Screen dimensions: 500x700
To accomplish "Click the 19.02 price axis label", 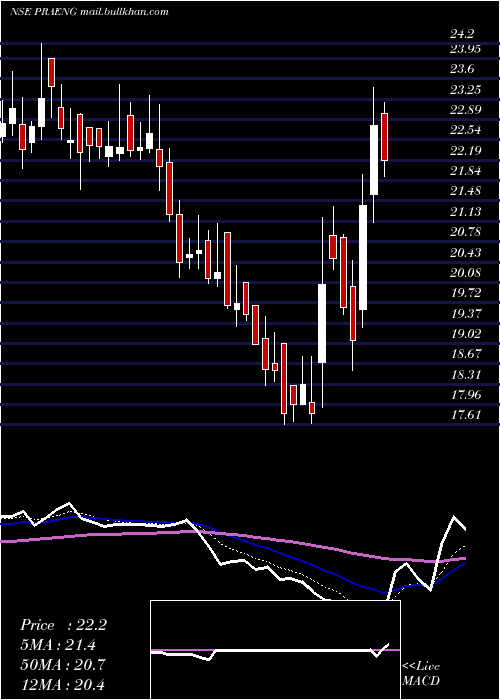I will tap(465, 334).
